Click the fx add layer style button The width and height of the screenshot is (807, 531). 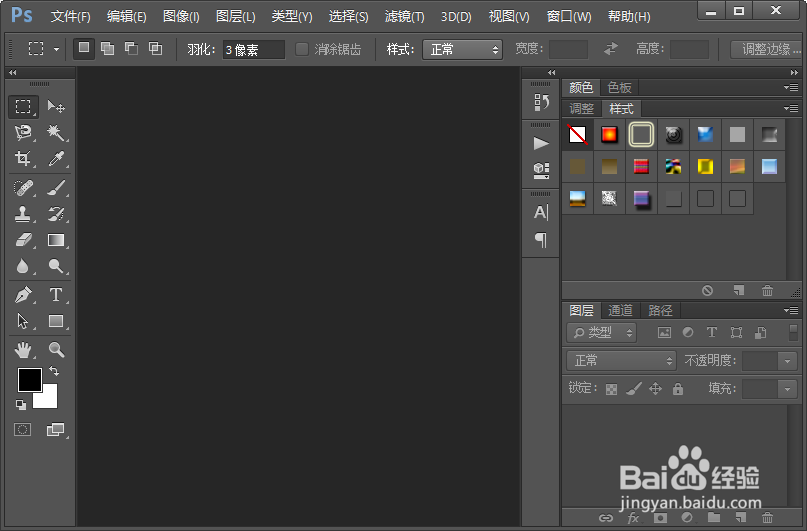coord(633,518)
